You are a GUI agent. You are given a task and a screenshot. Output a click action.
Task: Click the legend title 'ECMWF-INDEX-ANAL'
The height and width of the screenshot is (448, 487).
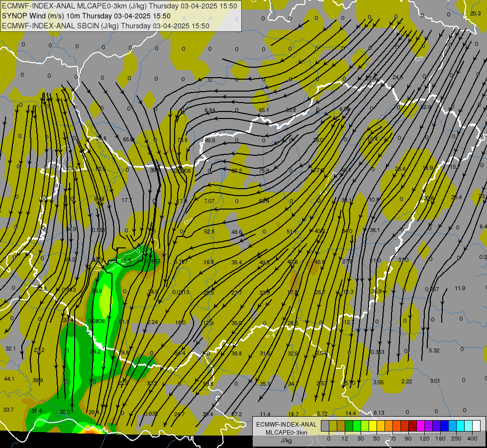point(286,425)
